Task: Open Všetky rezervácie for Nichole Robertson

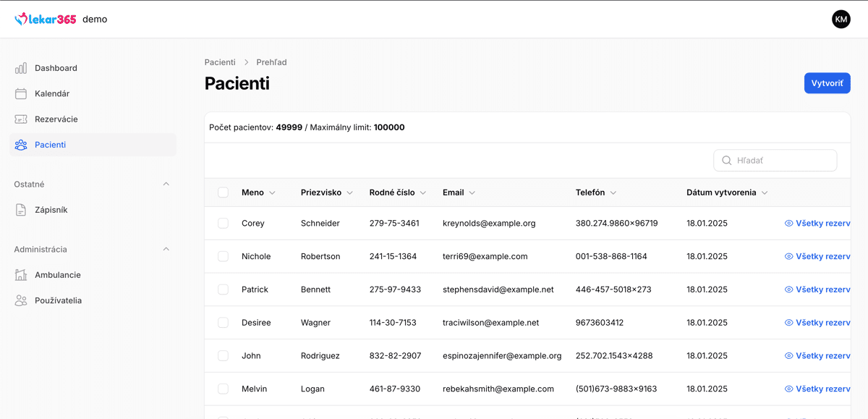Action: (x=817, y=256)
